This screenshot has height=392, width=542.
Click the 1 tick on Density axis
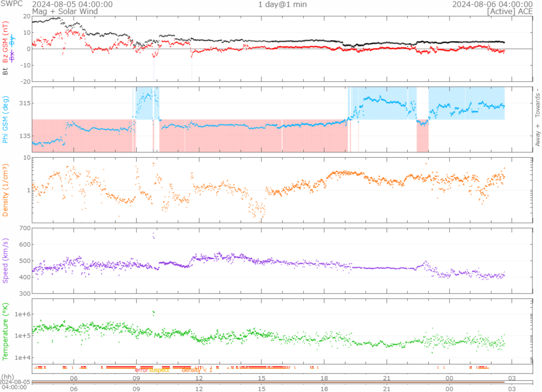coord(29,190)
